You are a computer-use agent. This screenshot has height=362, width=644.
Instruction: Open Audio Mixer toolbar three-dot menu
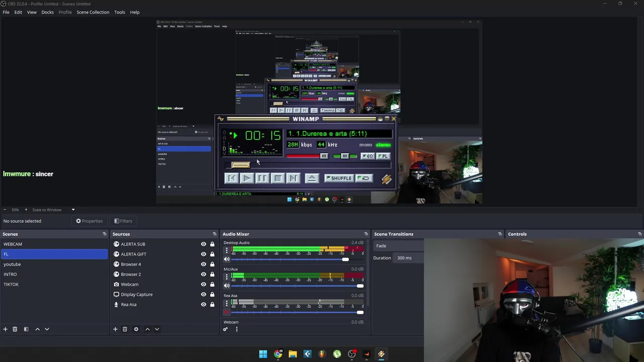(236, 329)
